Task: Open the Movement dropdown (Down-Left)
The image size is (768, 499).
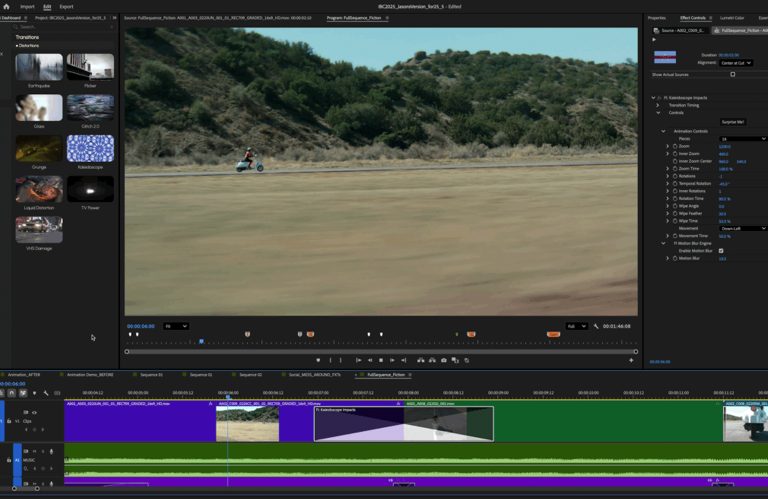Action: (743, 229)
